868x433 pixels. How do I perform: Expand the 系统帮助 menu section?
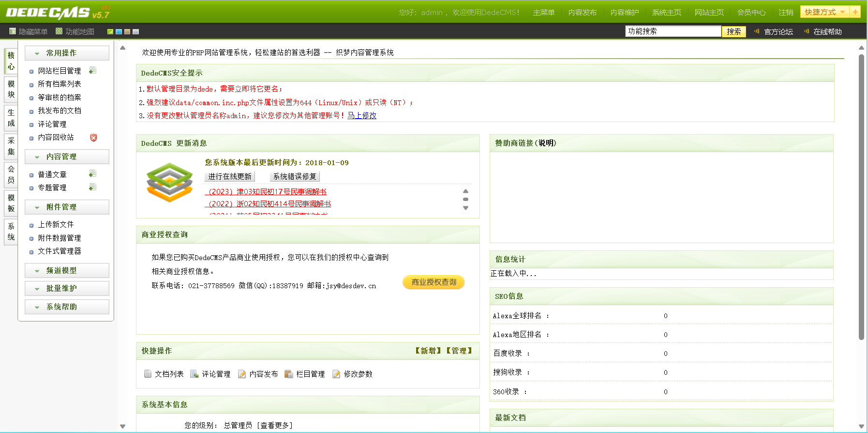67,307
